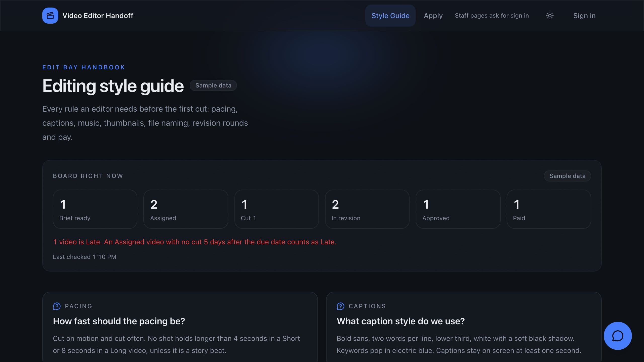The image size is (644, 362).
Task: Click 'How fast should the pacing be?' heading
Action: pyautogui.click(x=119, y=321)
